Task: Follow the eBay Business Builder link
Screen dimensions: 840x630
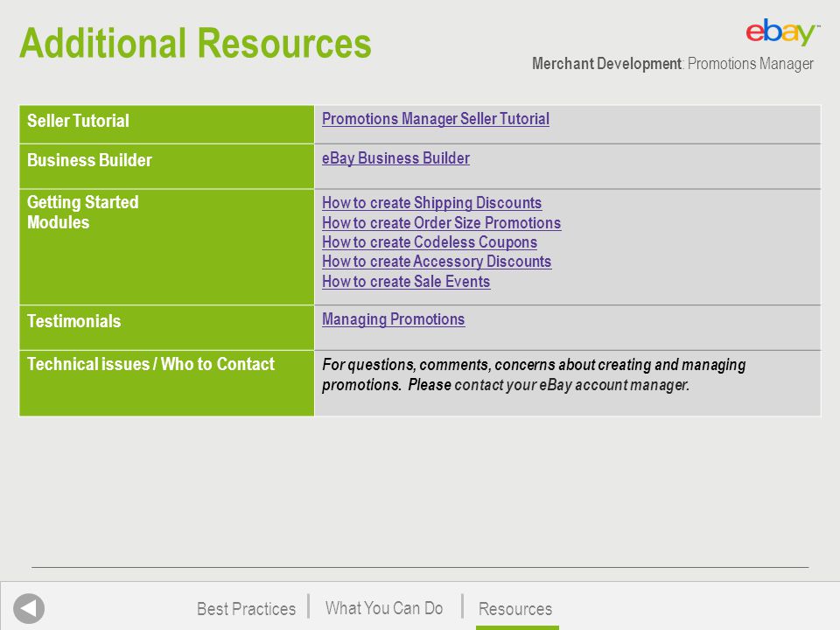Action: coord(395,158)
